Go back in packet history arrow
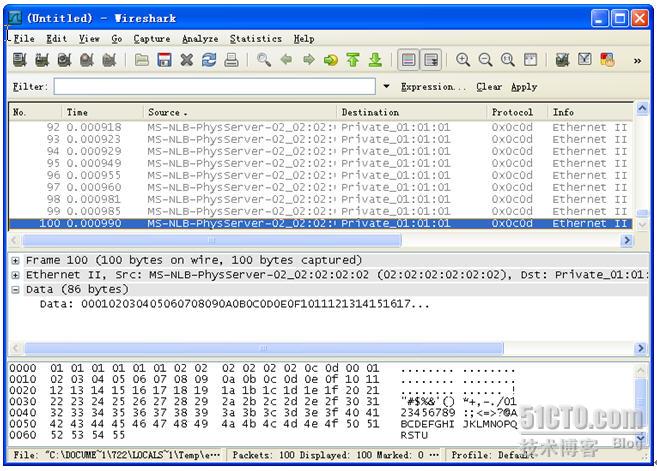Screen dimensions: 657x471 coord(286,60)
